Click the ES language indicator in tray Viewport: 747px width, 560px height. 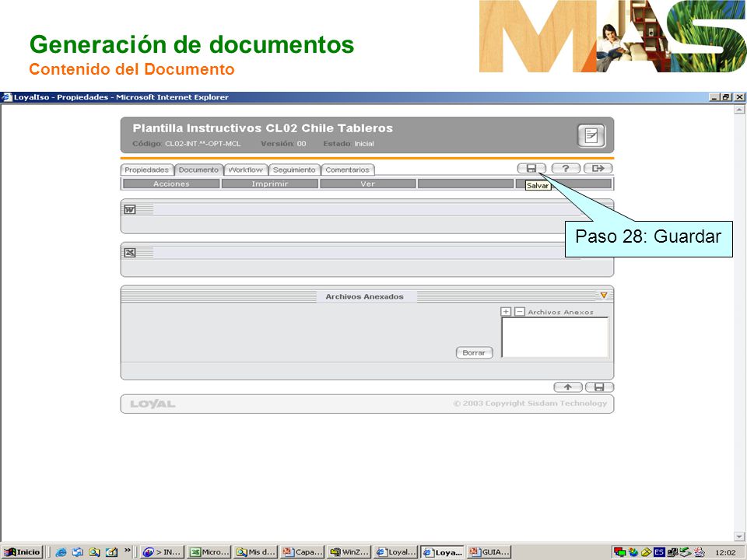click(659, 552)
